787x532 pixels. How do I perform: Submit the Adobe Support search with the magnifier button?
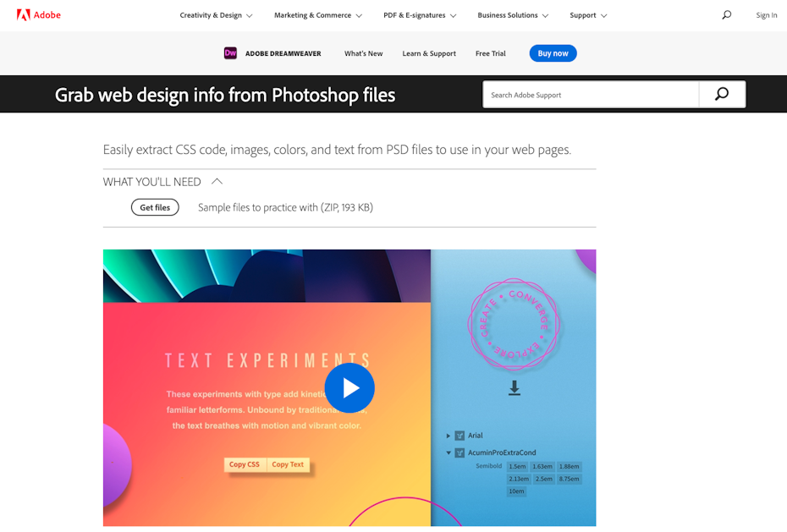tap(722, 95)
